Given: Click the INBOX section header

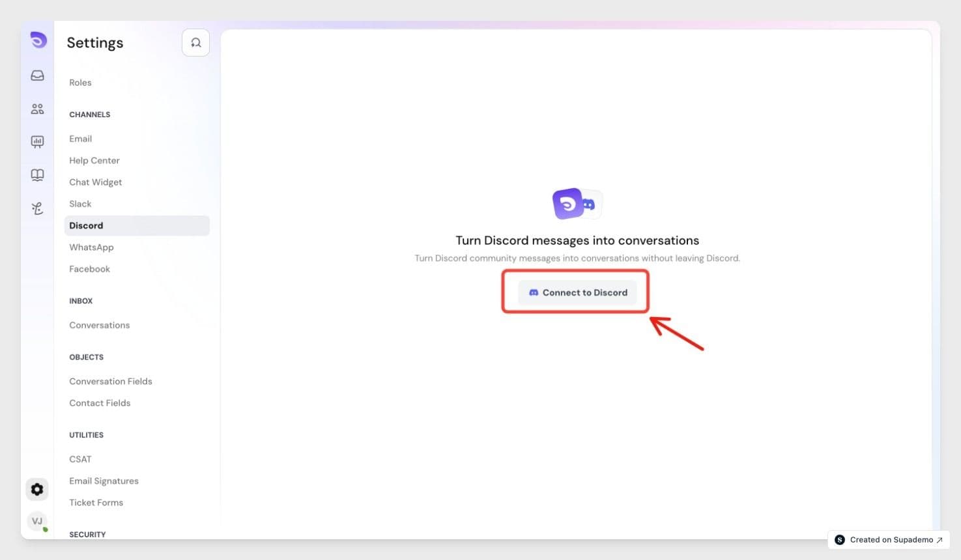Looking at the screenshot, I should (x=81, y=301).
